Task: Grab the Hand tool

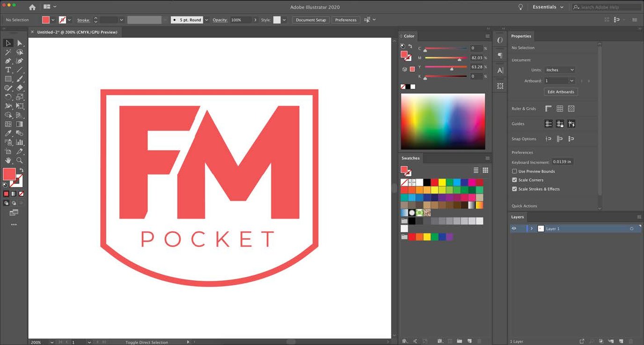Action: [8, 161]
